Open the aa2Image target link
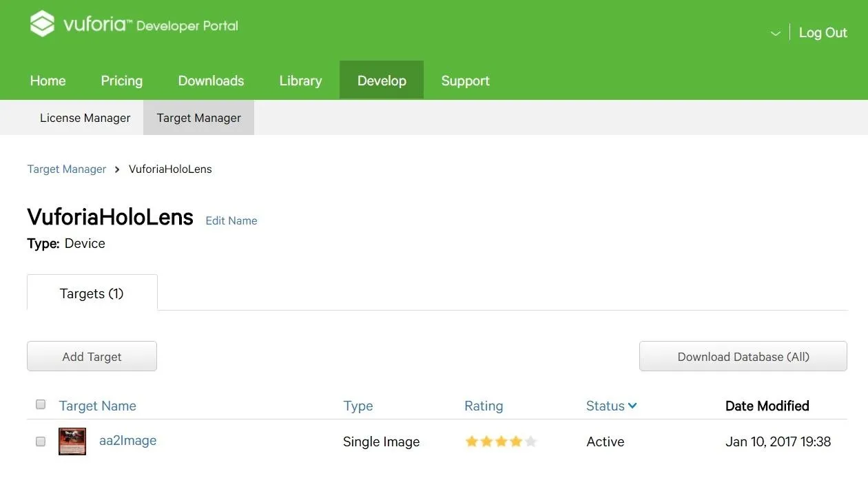 point(128,441)
